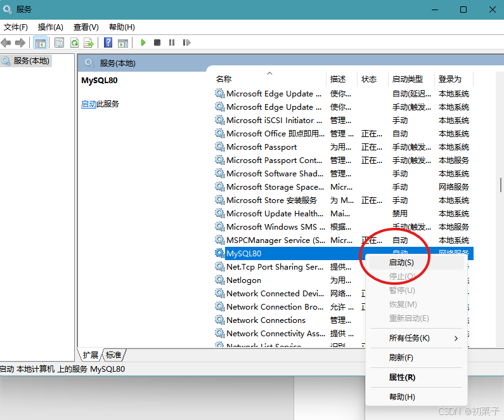Click the Services window title bar icon
504x420 pixels.
point(8,10)
